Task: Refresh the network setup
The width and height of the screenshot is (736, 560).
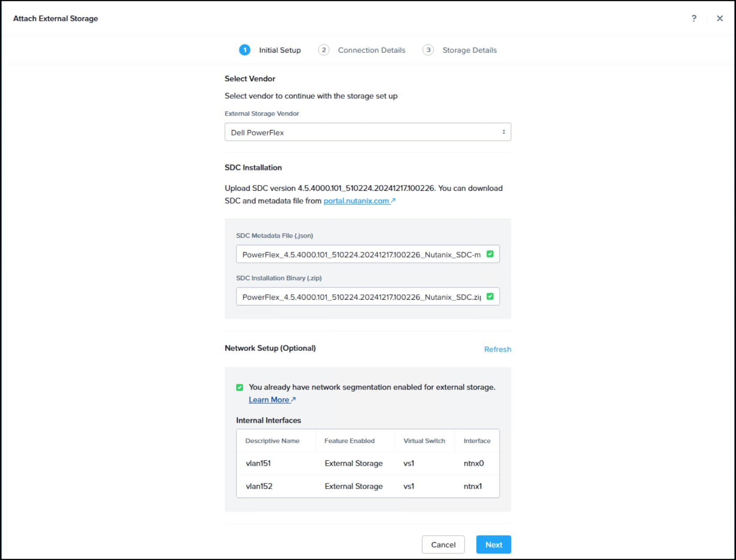Action: tap(497, 349)
